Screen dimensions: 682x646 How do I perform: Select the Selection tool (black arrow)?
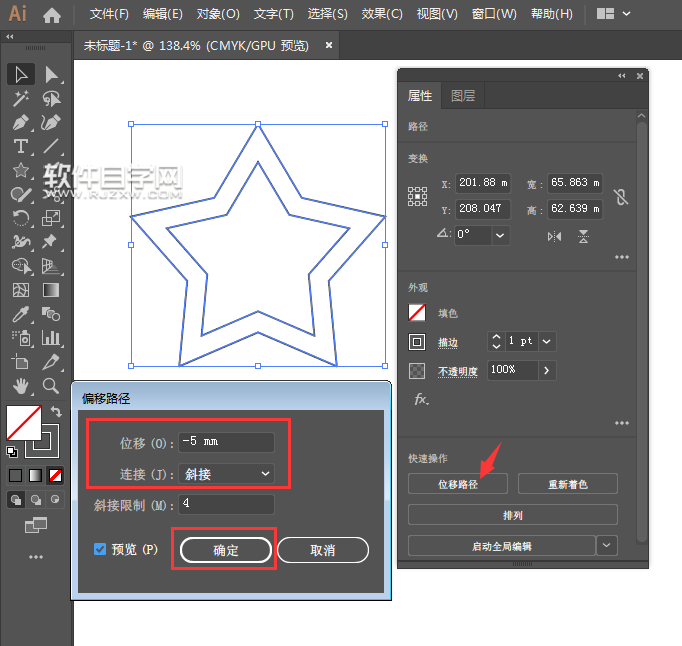tap(20, 74)
